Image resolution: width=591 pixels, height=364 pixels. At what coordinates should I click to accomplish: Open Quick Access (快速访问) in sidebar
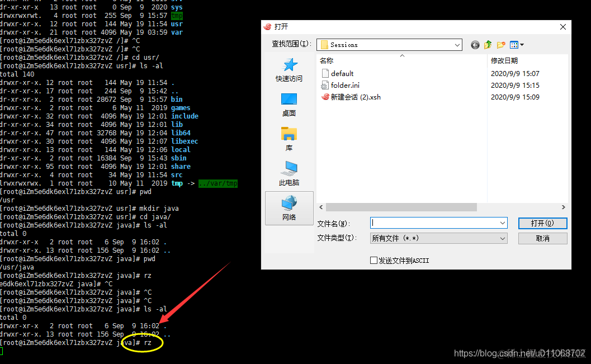[x=289, y=70]
